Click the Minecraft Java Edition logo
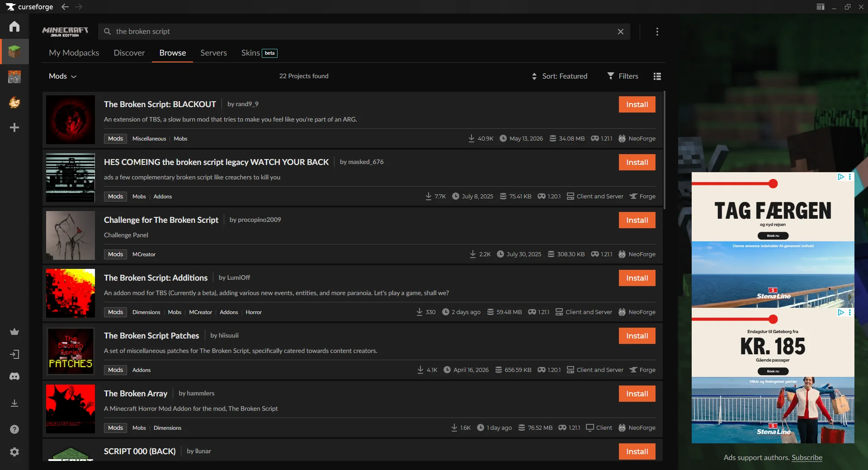 (65, 32)
